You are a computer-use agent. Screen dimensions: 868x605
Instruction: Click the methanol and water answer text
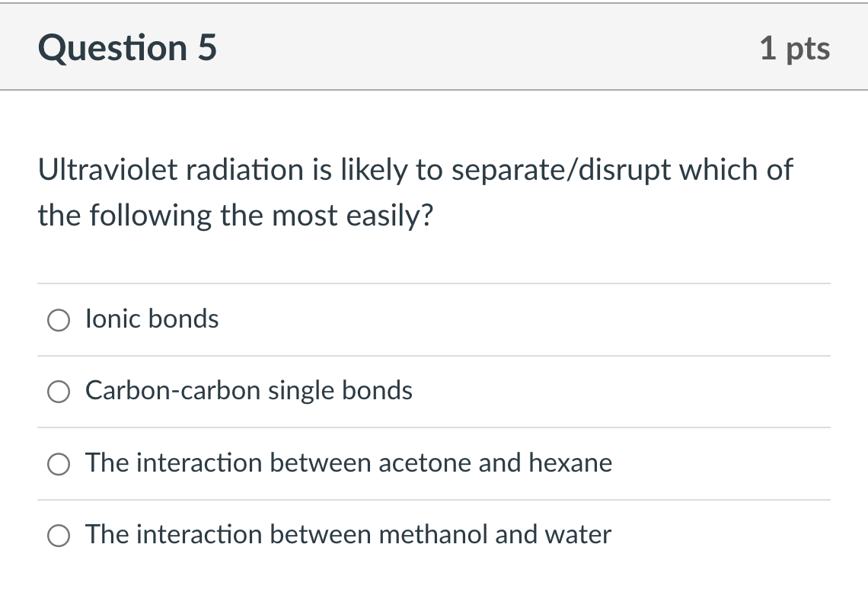click(x=348, y=535)
